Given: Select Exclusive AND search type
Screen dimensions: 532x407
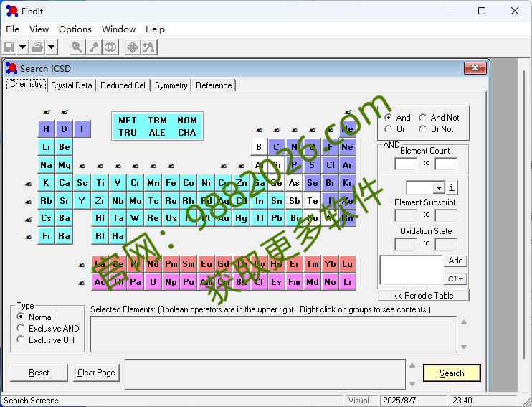Looking at the screenshot, I should 20,328.
